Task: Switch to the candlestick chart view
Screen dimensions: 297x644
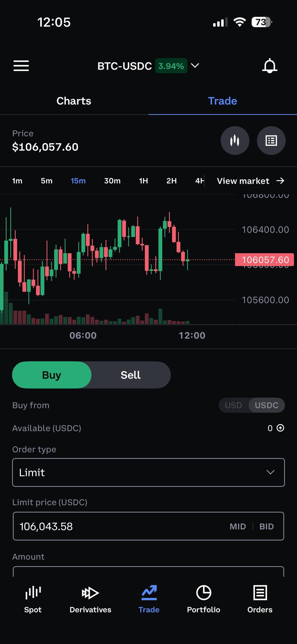Action: click(235, 141)
